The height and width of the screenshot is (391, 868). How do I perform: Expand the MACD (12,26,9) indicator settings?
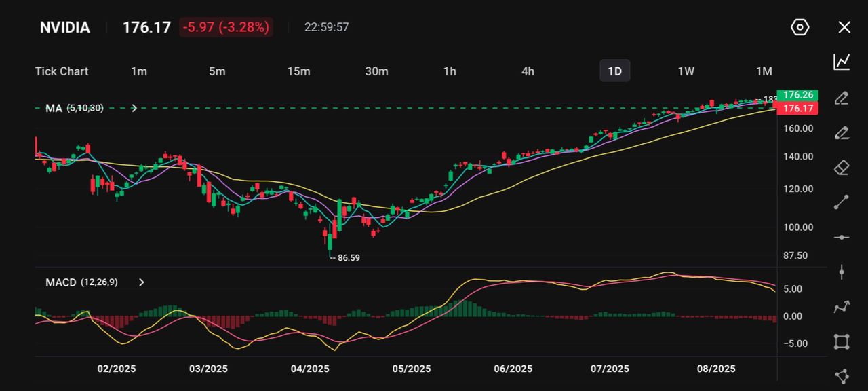[141, 282]
